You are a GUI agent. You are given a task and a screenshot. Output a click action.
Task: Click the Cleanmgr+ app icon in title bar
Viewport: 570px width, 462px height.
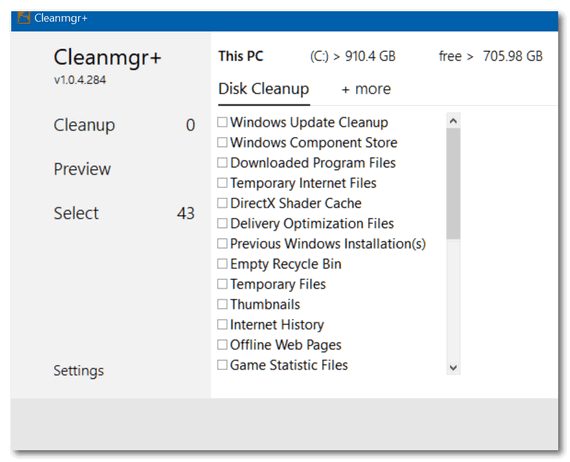tap(24, 18)
